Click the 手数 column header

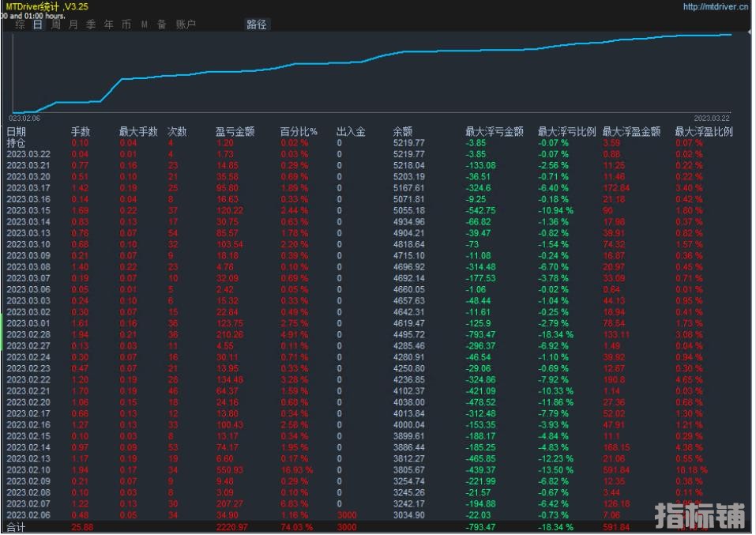[81, 132]
